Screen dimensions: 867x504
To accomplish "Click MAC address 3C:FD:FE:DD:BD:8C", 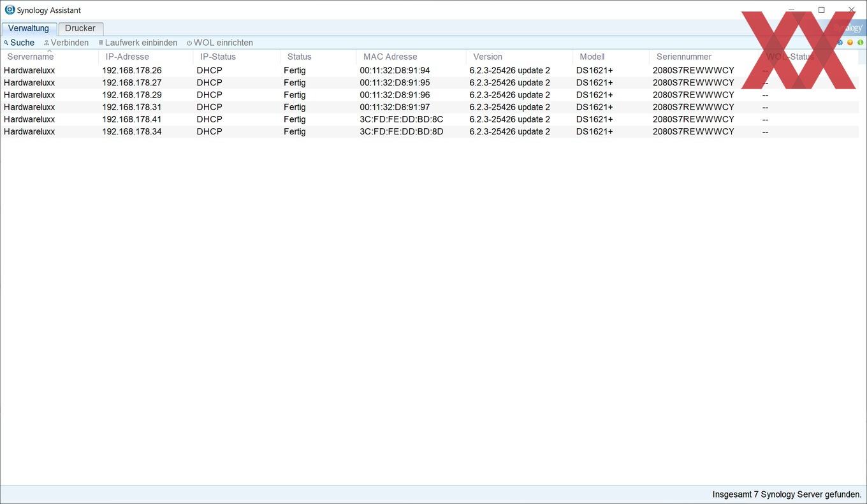I will [402, 119].
